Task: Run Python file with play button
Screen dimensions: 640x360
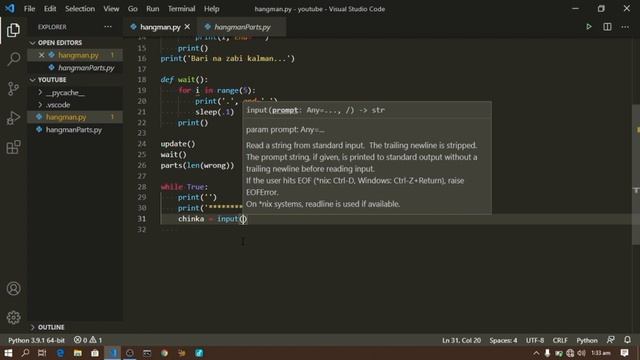Action: (x=589, y=27)
